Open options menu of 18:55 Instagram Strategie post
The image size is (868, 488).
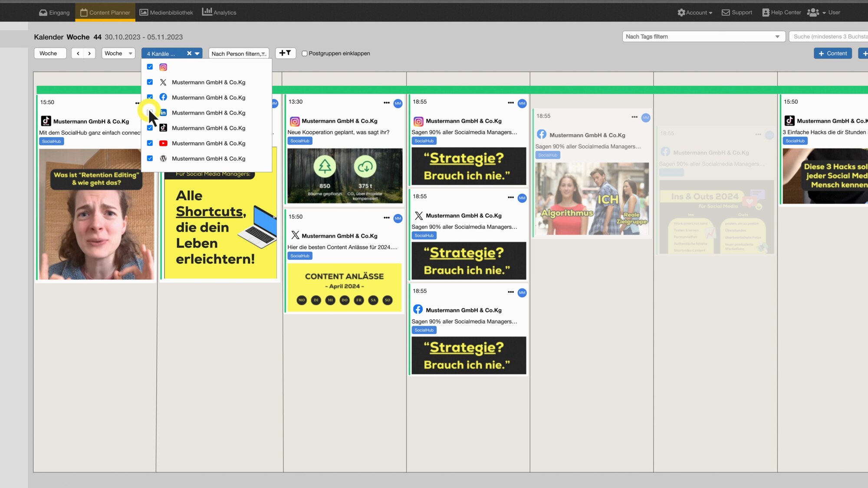point(511,103)
